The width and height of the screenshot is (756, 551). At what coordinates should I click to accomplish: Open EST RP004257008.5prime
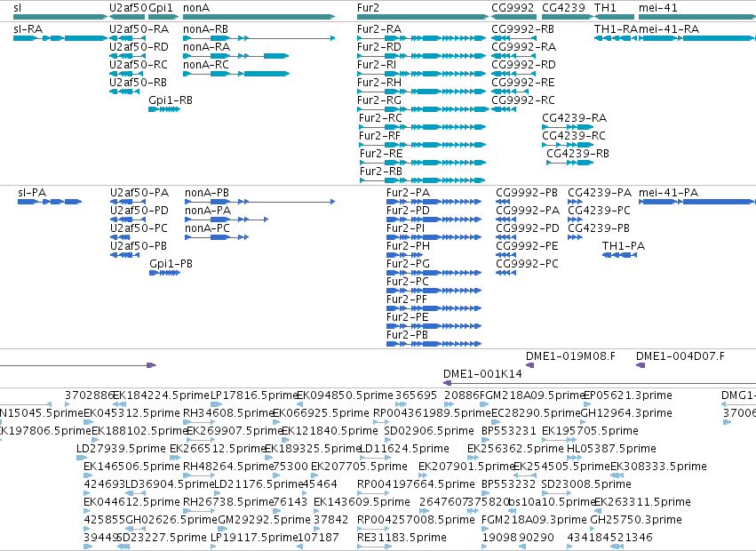tap(416, 520)
